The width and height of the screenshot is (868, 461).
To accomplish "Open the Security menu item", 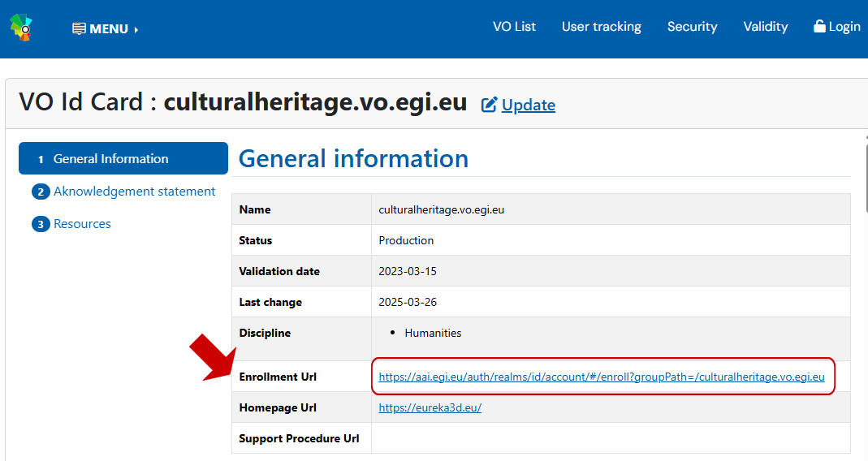I will (692, 27).
